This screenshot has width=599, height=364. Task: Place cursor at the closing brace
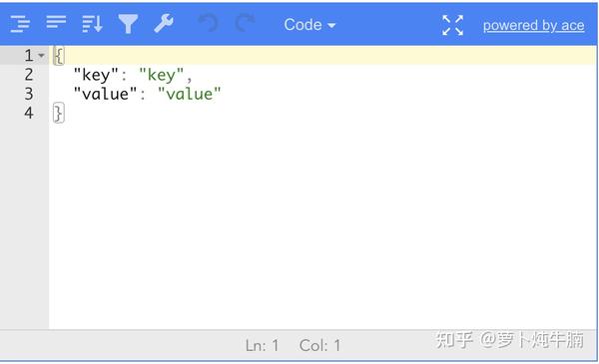click(59, 113)
